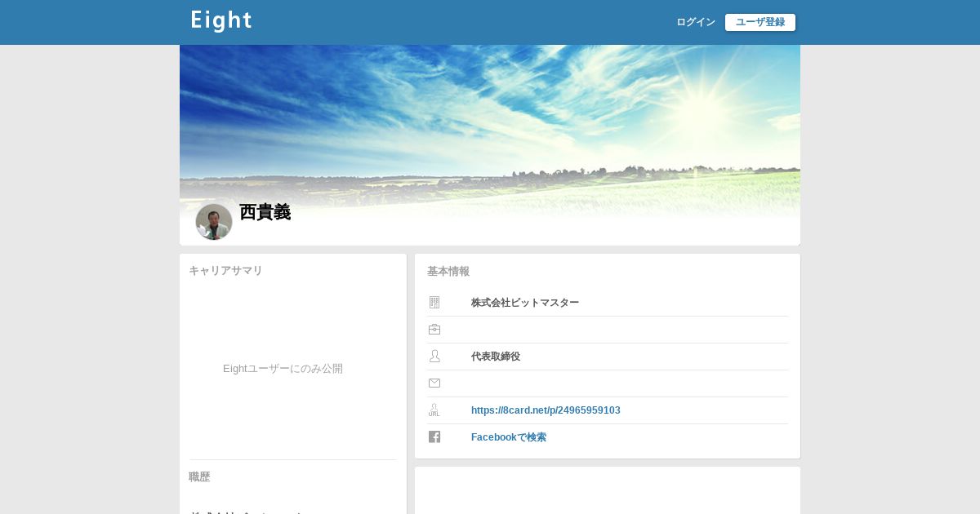Click the Facebook icon
The image size is (980, 514).
(434, 437)
